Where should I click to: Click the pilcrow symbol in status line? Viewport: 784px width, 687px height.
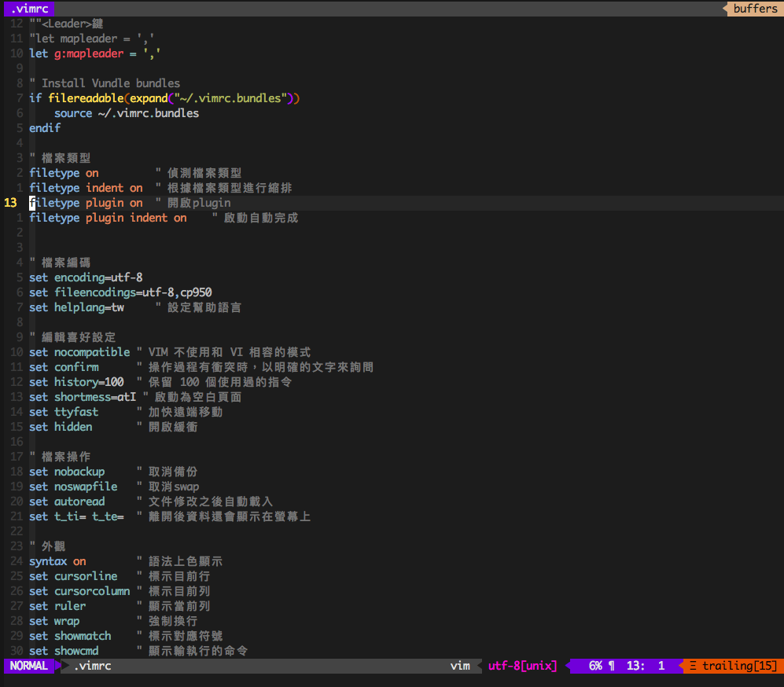click(611, 666)
